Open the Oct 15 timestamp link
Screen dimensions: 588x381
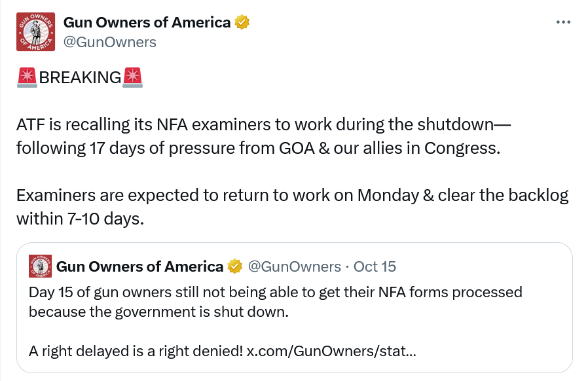[375, 267]
